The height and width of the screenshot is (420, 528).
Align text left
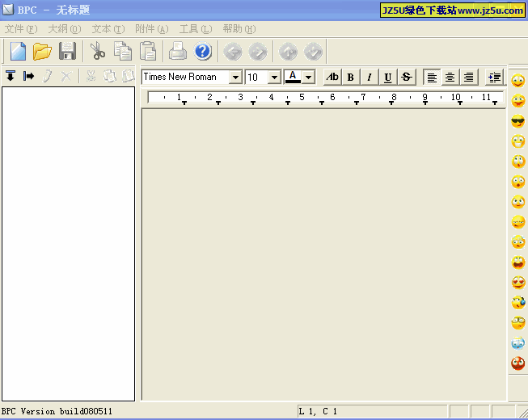432,77
